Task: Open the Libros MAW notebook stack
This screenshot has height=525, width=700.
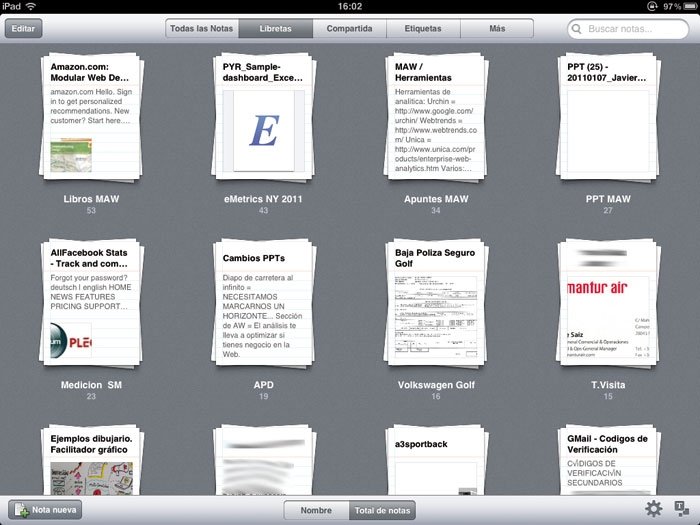Action: [x=92, y=117]
